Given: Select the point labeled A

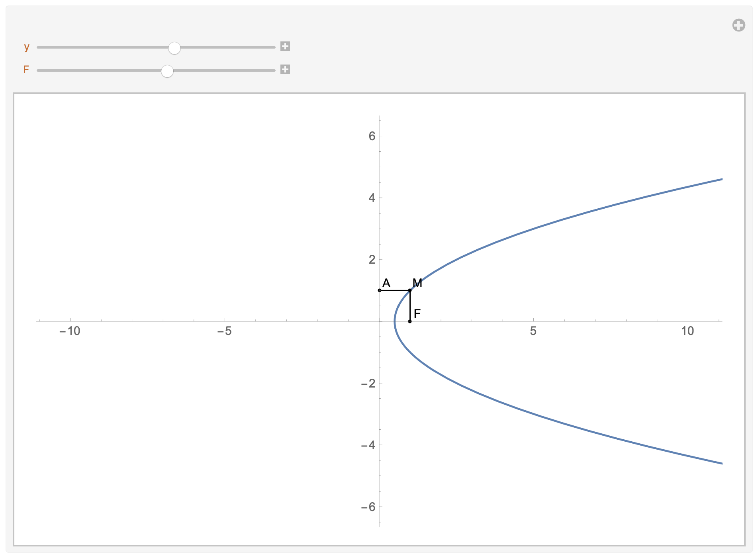Looking at the screenshot, I should 379,290.
